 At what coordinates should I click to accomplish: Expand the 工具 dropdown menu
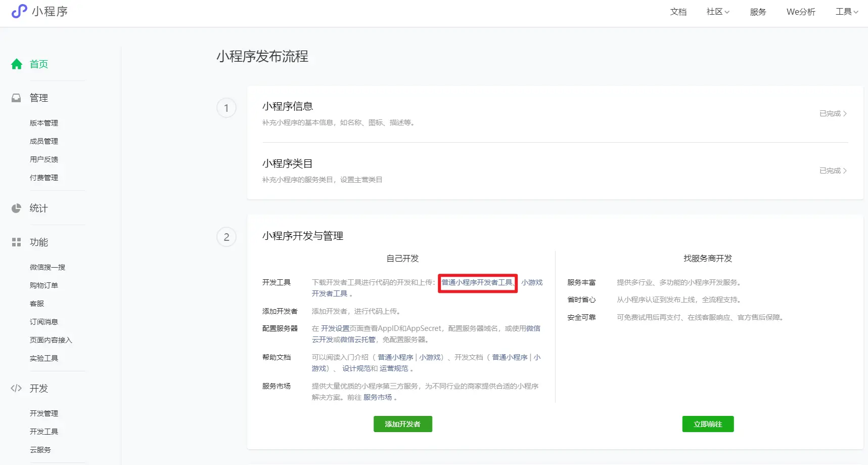pos(846,12)
